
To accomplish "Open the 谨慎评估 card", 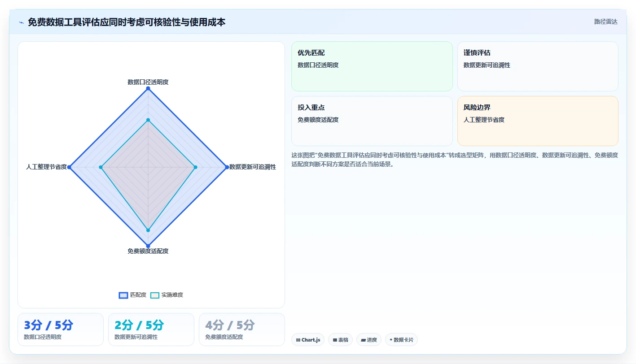I will [x=538, y=66].
